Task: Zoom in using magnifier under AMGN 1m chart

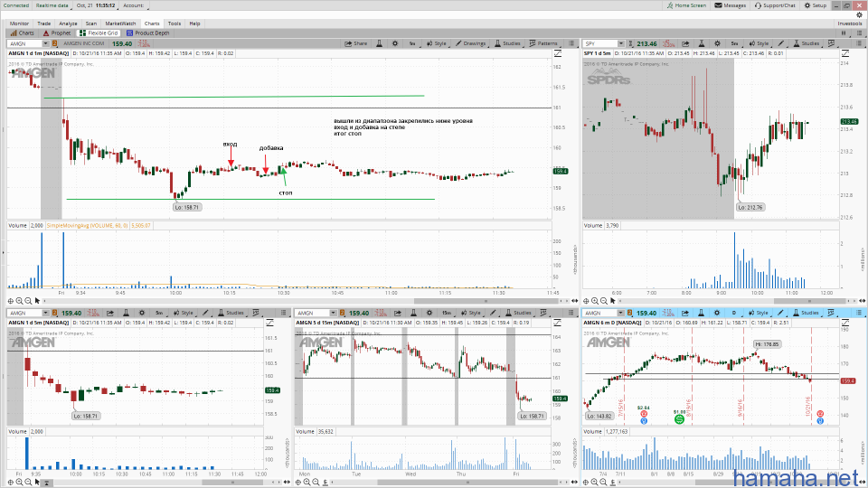Action: pyautogui.click(x=19, y=301)
